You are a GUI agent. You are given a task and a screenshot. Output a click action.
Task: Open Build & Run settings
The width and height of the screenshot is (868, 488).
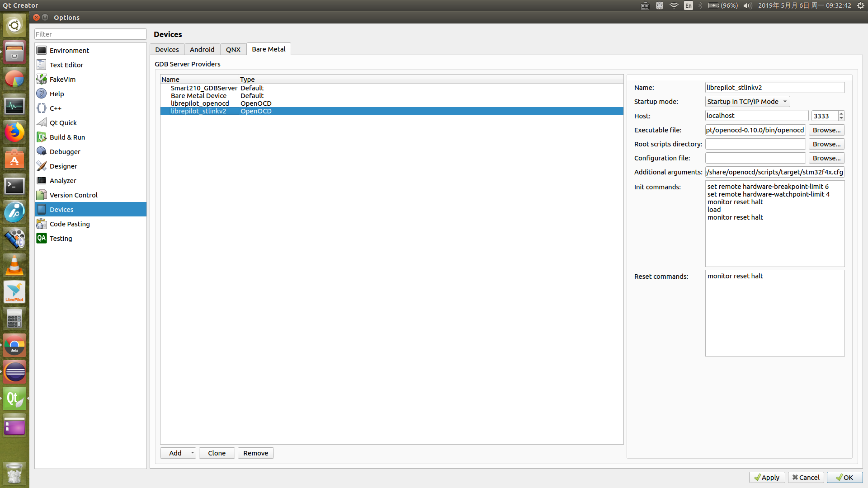coord(67,137)
